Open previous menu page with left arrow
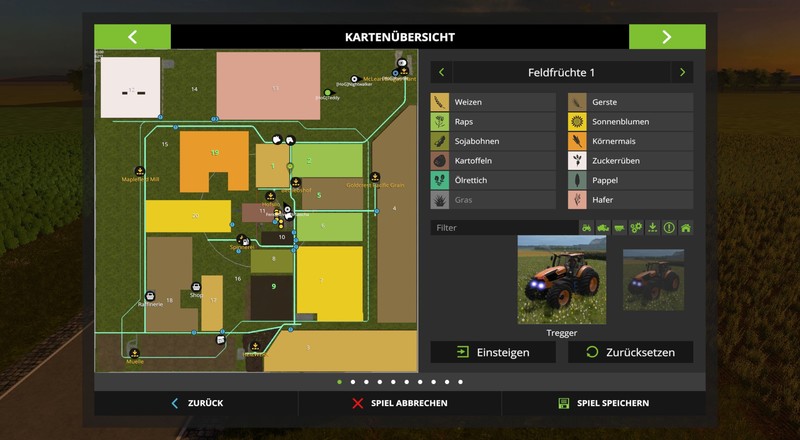Viewport: 800px width, 440px height. click(132, 37)
